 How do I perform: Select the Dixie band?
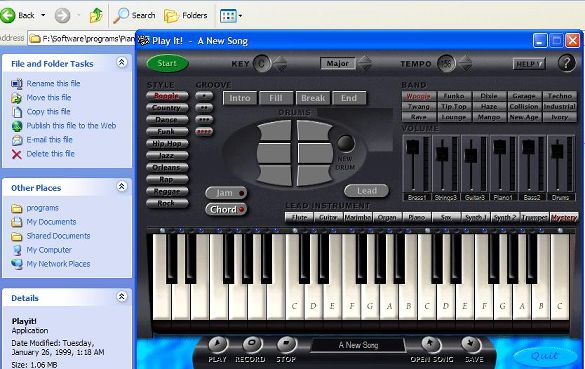pos(489,96)
